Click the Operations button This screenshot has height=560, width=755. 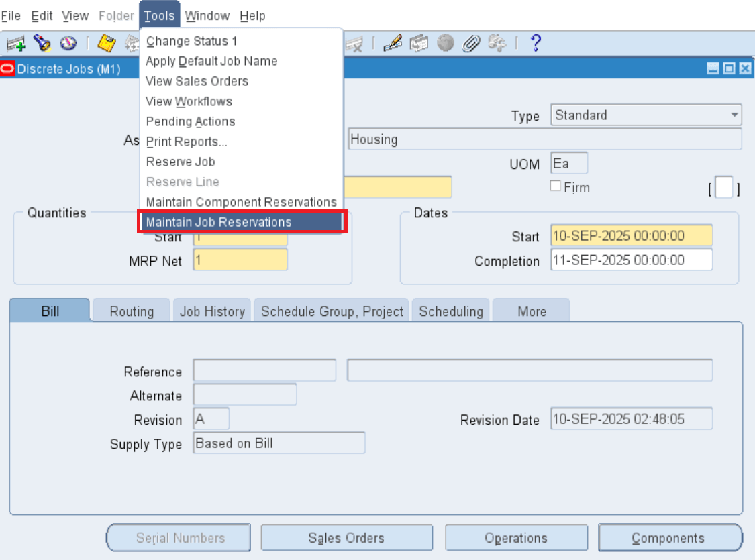coord(516,537)
